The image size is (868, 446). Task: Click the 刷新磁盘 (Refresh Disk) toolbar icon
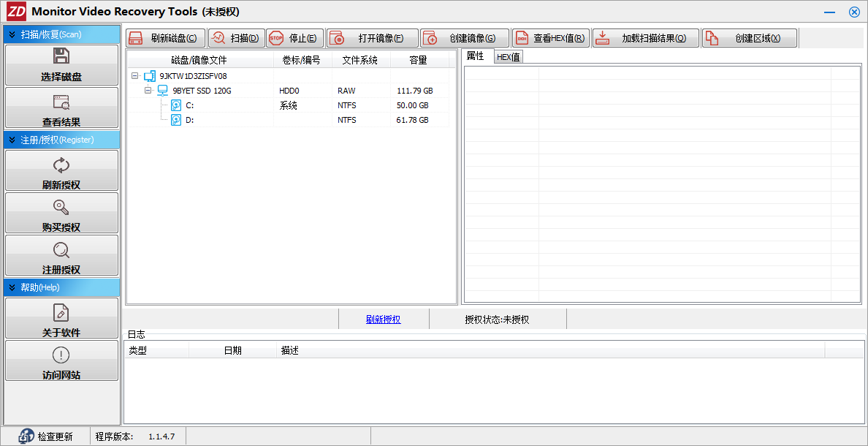[136, 39]
